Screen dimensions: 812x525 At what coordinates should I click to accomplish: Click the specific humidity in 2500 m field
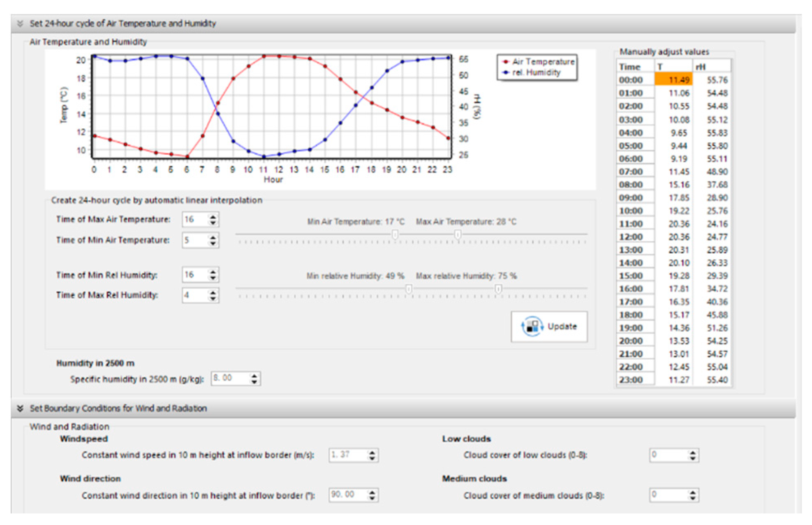[230, 378]
